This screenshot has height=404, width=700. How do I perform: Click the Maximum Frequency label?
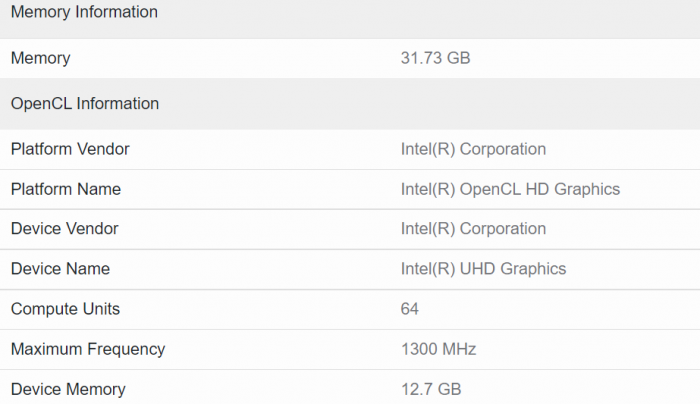(88, 349)
